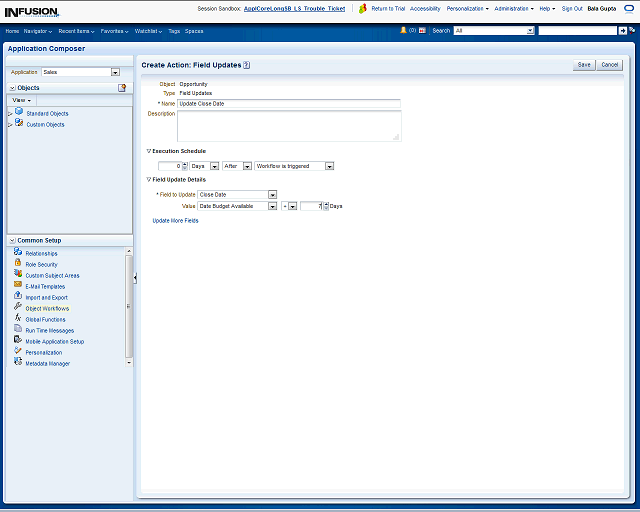The width and height of the screenshot is (640, 512).
Task: Expand the Standard Objects tree node
Action: pyautogui.click(x=10, y=114)
